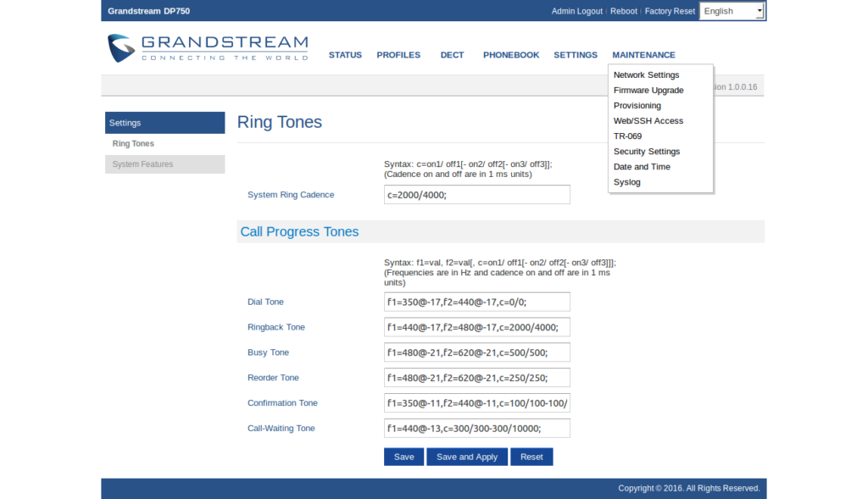Screen dimensions: 868x499
Task: Open the PHONEBOOK menu
Action: click(x=511, y=55)
